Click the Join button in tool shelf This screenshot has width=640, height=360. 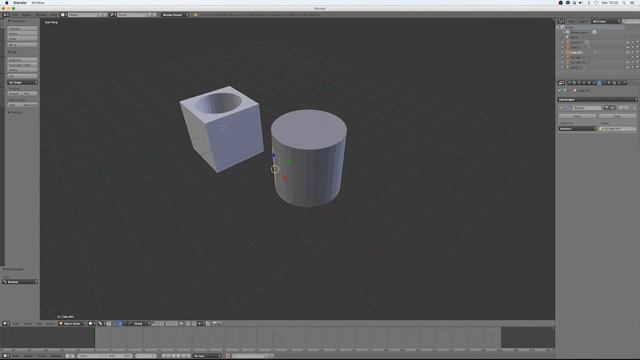[22, 76]
